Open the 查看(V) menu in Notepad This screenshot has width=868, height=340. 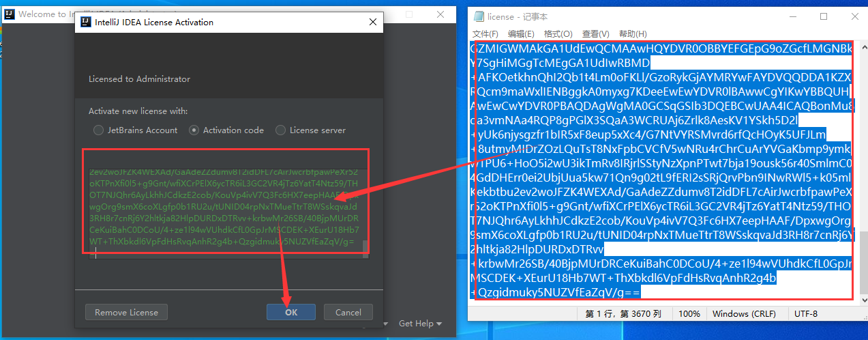pyautogui.click(x=595, y=34)
